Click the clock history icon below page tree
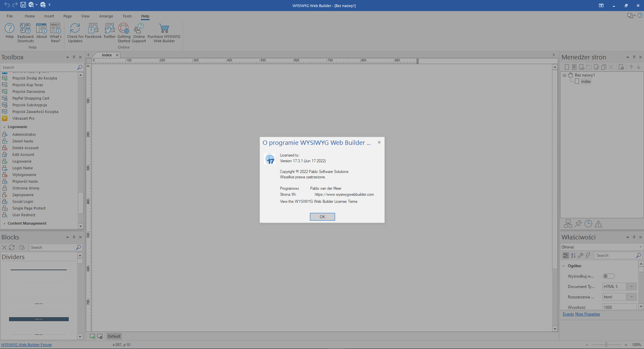 (588, 224)
